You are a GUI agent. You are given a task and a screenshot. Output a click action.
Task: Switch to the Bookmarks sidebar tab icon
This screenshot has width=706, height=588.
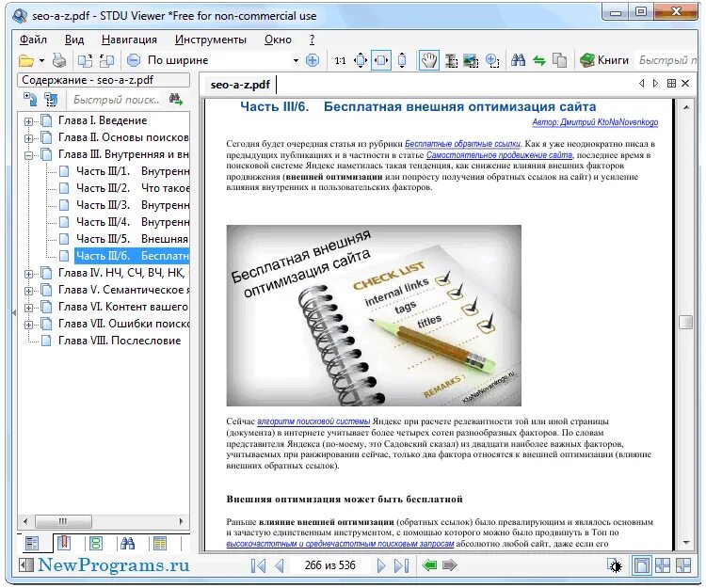[63, 543]
